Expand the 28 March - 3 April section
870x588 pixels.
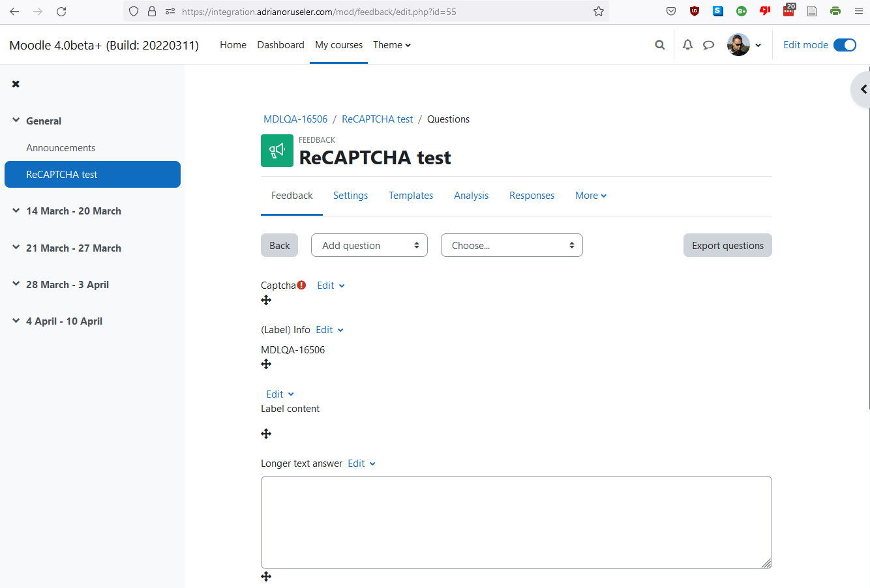[x=16, y=284]
